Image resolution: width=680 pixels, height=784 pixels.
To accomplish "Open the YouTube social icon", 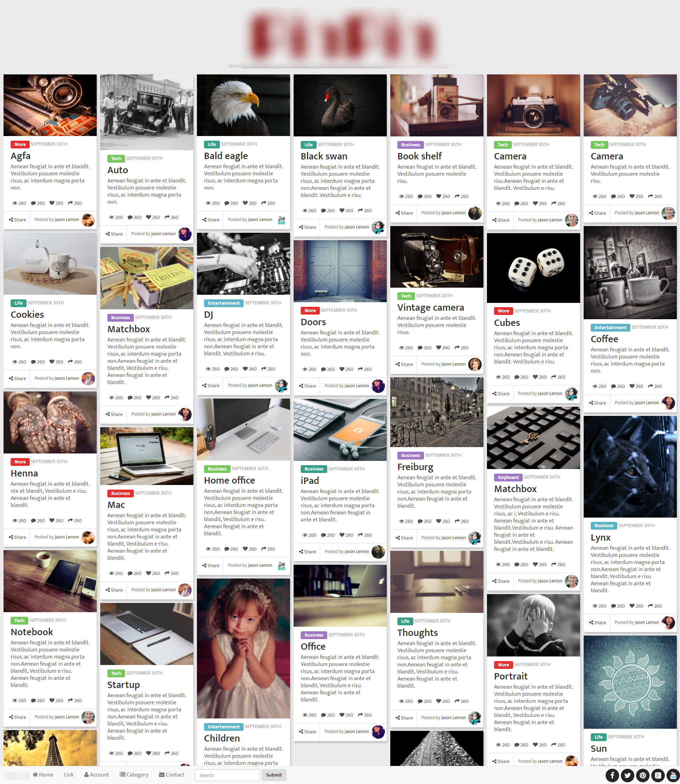I will pos(673,775).
